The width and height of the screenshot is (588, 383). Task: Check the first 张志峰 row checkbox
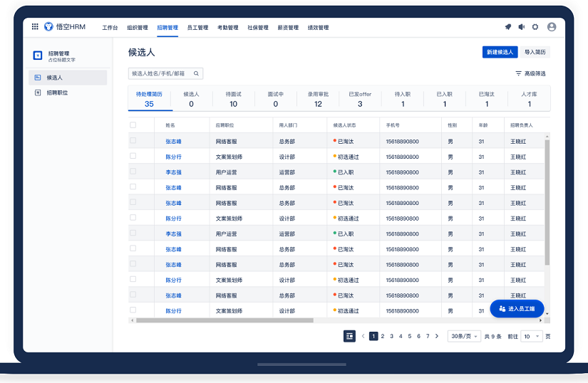tap(133, 141)
